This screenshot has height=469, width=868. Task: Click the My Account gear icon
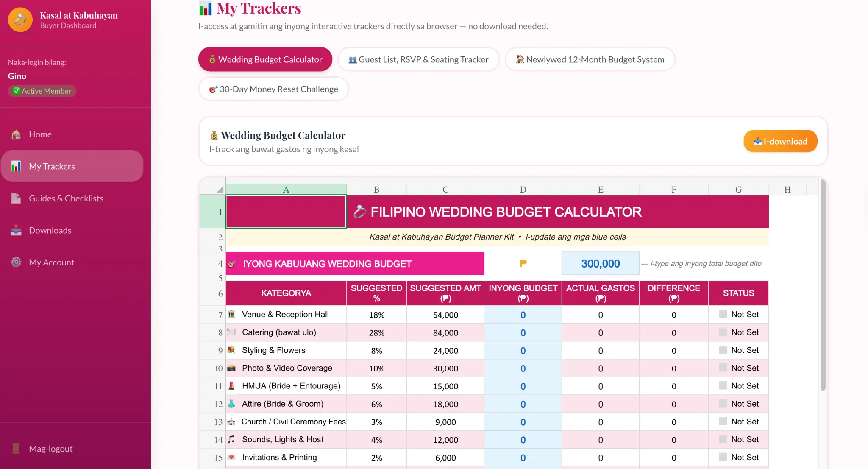coord(16,262)
